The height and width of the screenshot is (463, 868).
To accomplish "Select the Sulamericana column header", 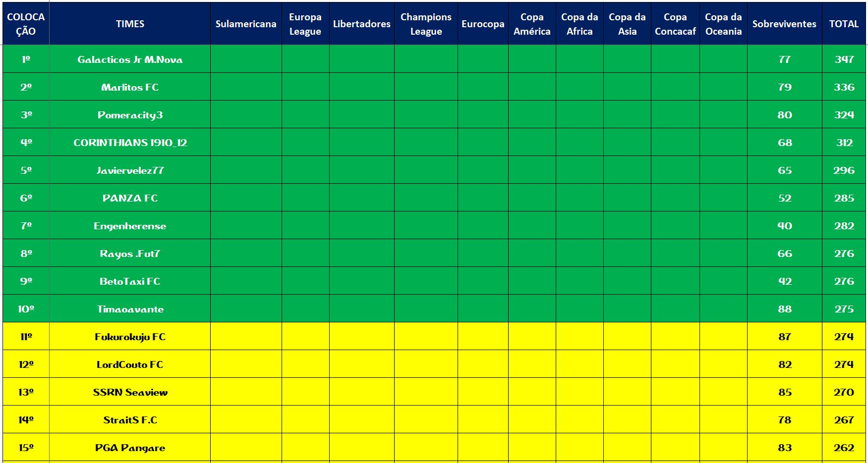I will 246,24.
